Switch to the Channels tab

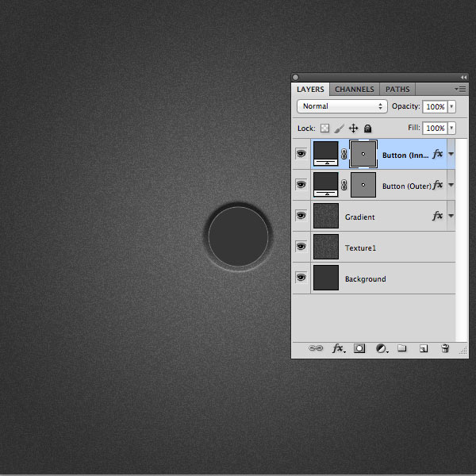(355, 89)
